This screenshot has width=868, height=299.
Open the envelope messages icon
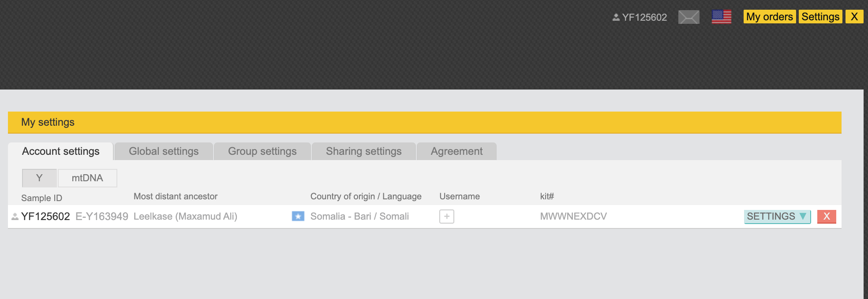(688, 17)
